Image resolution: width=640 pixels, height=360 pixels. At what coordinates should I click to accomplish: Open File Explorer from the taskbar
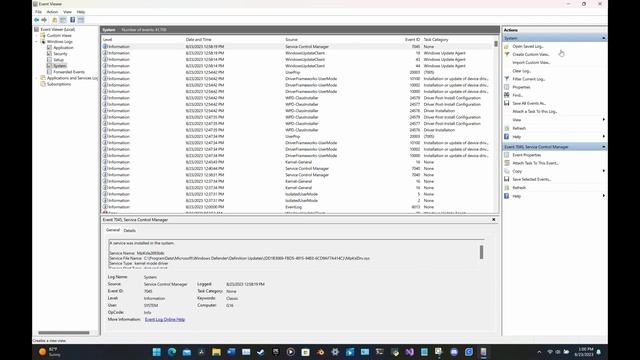(216, 352)
